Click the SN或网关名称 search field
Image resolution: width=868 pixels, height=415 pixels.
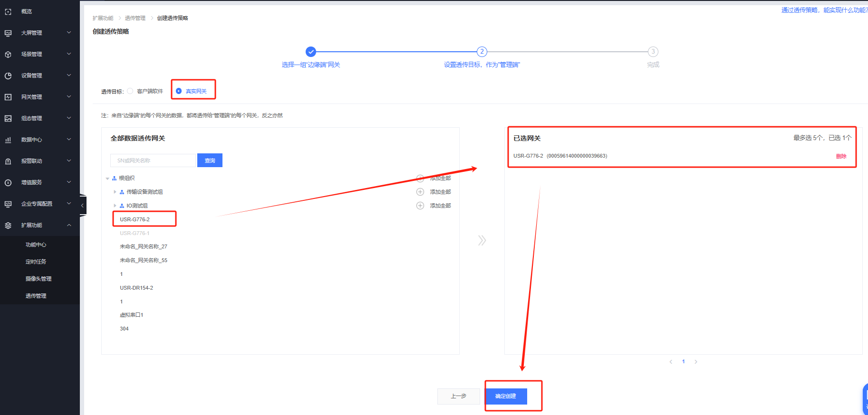tap(153, 160)
